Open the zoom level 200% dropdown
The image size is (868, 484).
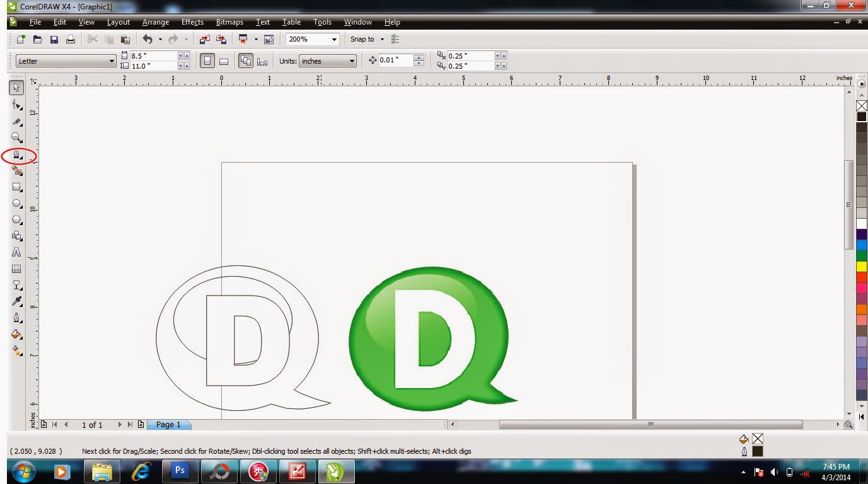pos(334,39)
